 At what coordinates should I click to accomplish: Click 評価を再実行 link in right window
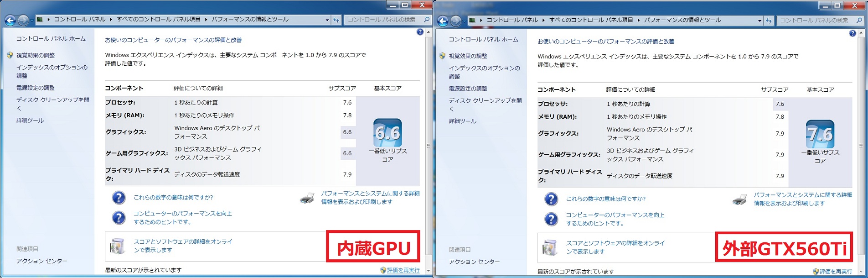(x=836, y=272)
